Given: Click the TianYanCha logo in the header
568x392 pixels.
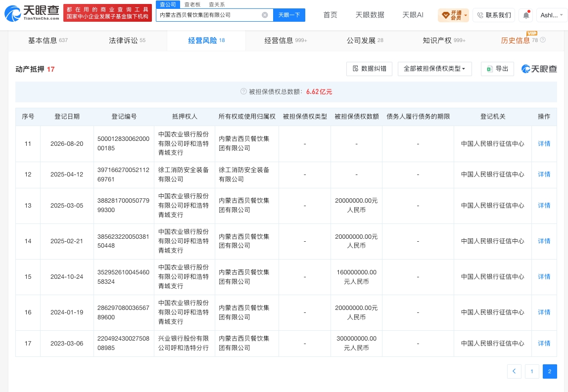Looking at the screenshot, I should click(32, 13).
